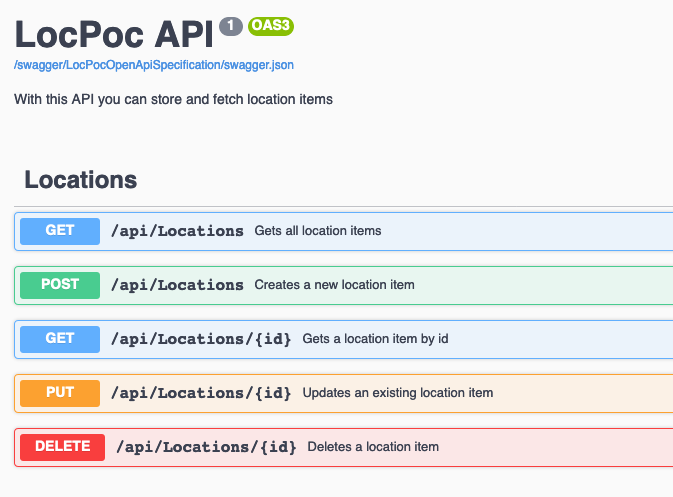This screenshot has width=673, height=497.
Task: Click the red DELETE method badge
Action: [x=62, y=447]
